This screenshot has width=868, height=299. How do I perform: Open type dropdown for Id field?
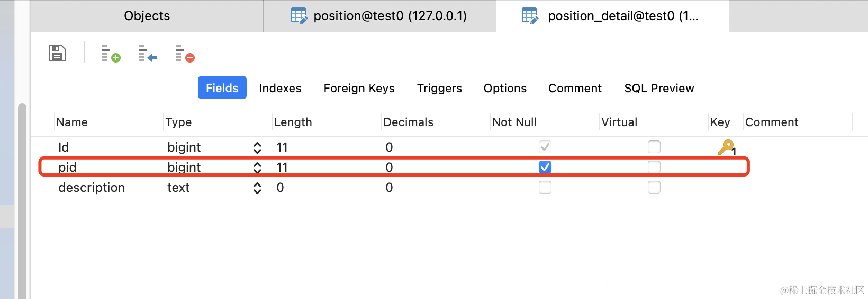(257, 147)
